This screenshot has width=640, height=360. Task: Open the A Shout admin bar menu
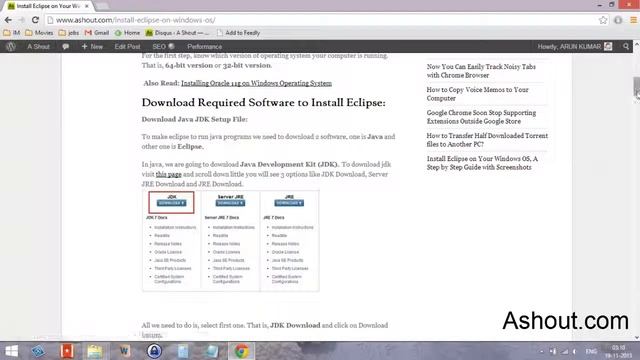point(38,47)
